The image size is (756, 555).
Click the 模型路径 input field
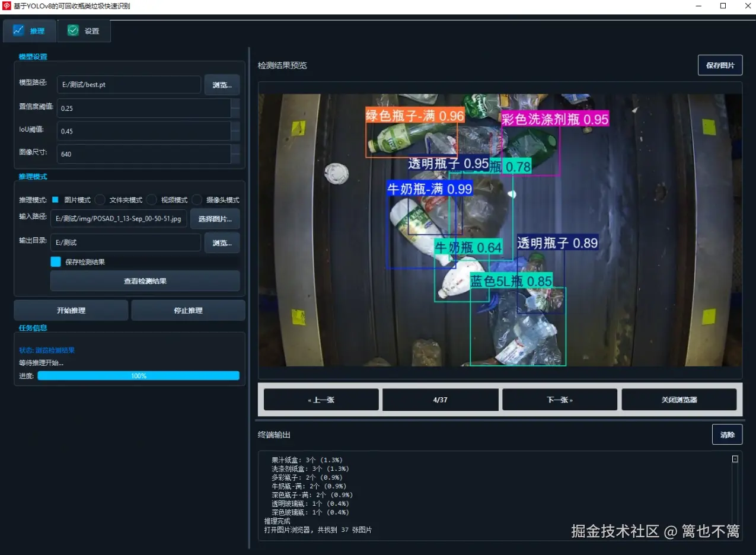(x=129, y=85)
